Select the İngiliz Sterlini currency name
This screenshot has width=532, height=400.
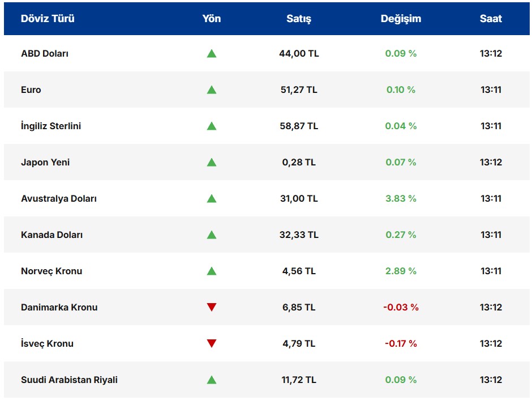click(x=51, y=126)
